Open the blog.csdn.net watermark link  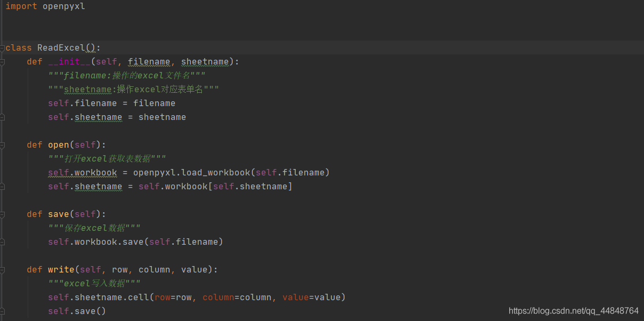(x=573, y=311)
